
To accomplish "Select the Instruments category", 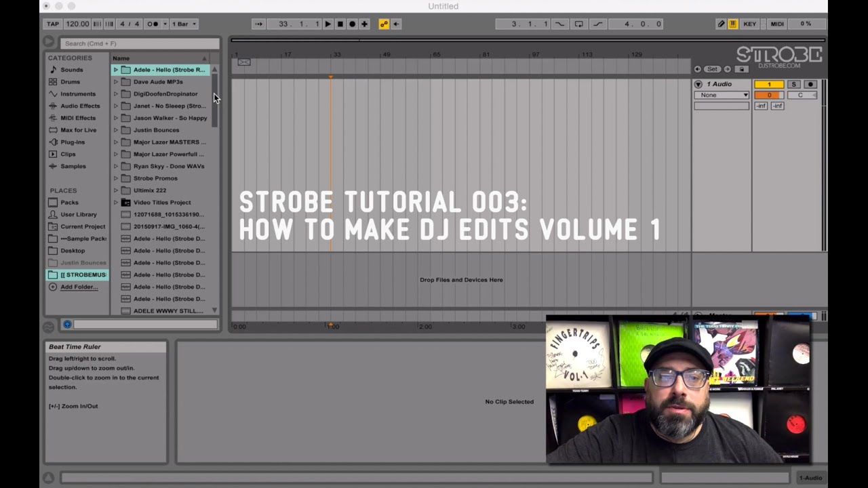I will click(x=78, y=94).
